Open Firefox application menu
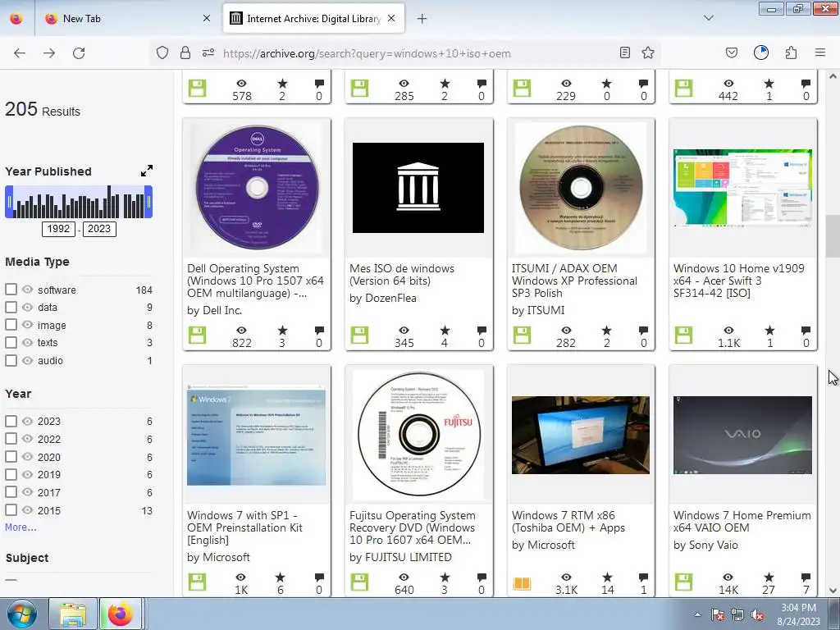The image size is (840, 630). [x=820, y=52]
